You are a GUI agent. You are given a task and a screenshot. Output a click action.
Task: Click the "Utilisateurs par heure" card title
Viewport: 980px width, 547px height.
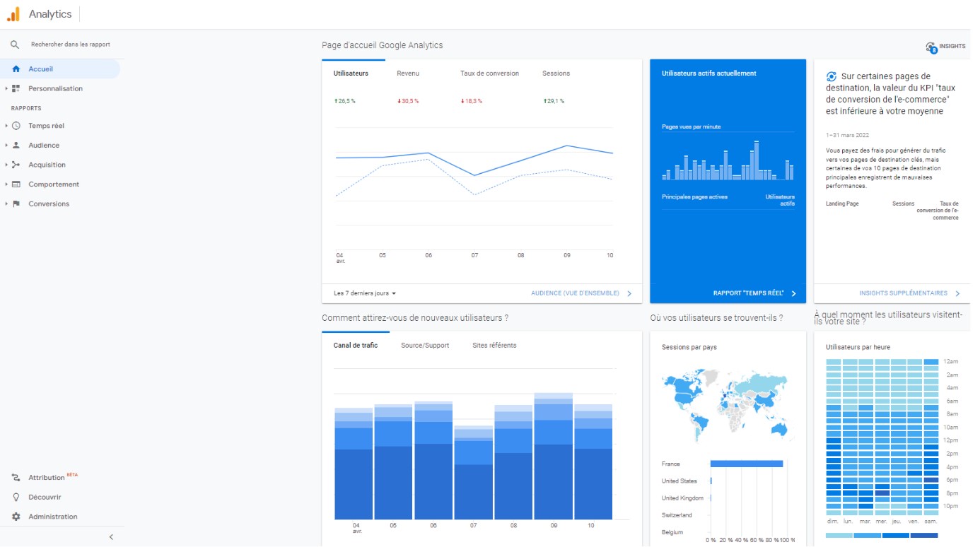coord(858,347)
